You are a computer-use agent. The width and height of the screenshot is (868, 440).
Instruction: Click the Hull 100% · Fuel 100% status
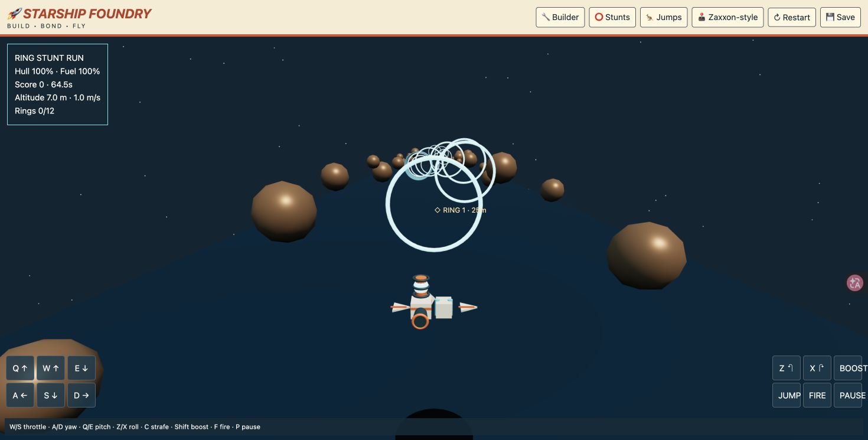pyautogui.click(x=57, y=71)
